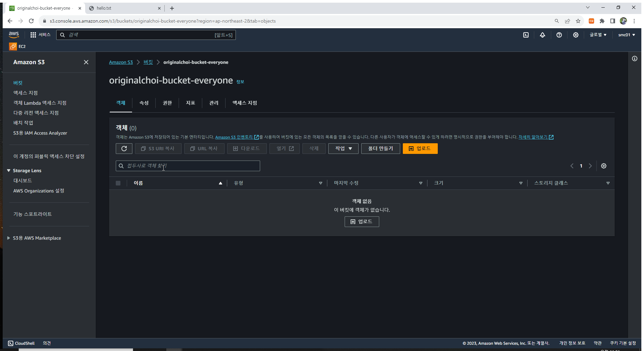Bookmark this page with star icon

coord(578,21)
